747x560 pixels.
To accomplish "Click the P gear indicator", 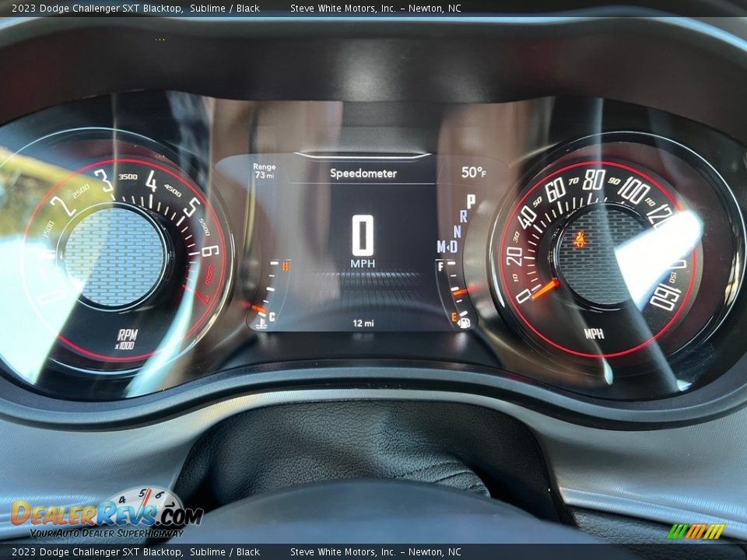I will [471, 201].
